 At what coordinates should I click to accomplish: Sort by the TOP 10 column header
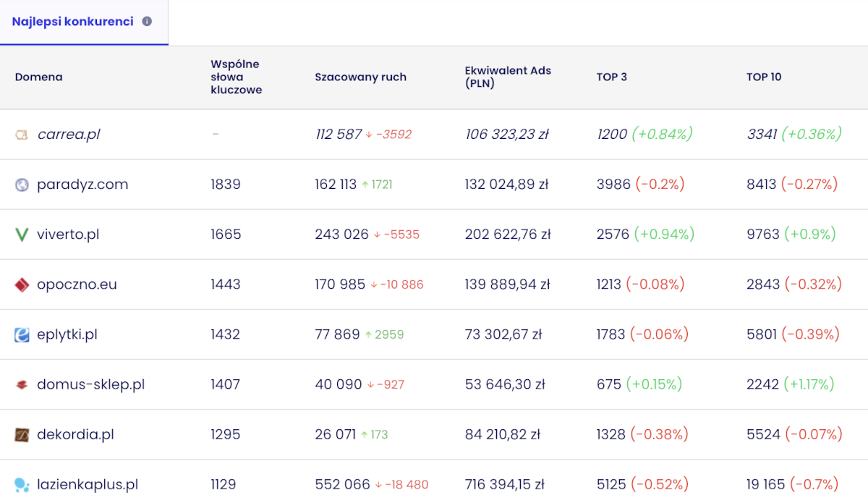764,77
